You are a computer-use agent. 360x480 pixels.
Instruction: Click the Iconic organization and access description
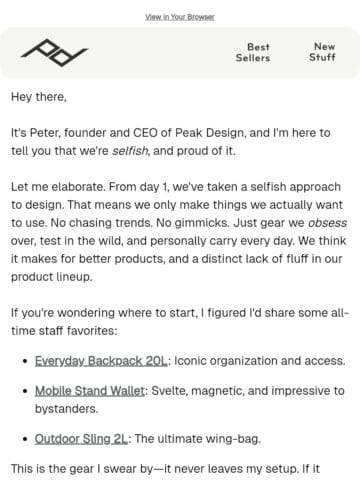coord(260,361)
